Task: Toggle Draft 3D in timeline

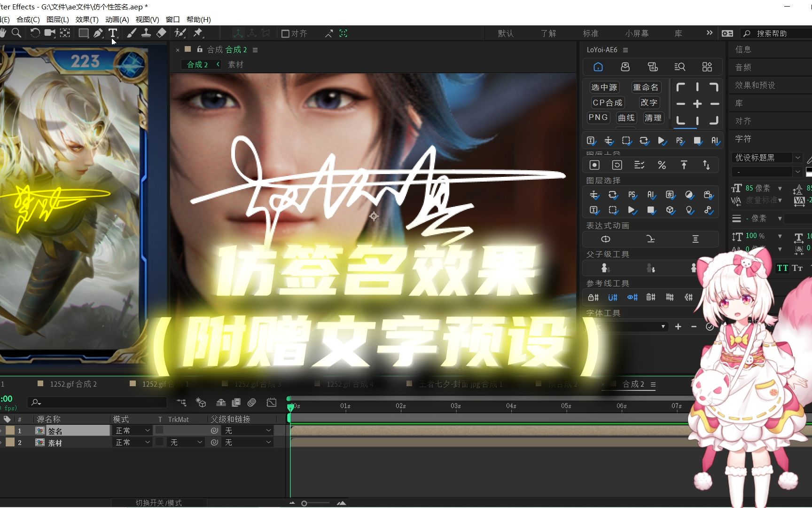Action: [201, 403]
